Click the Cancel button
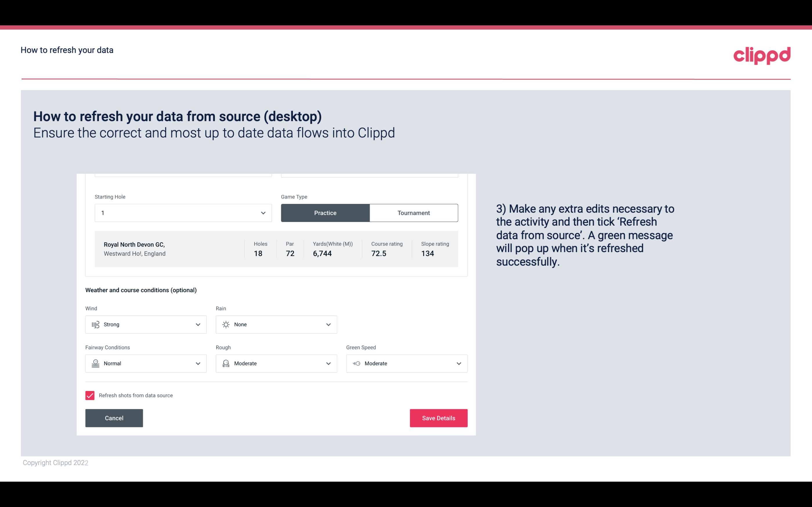This screenshot has height=507, width=812. click(x=114, y=418)
